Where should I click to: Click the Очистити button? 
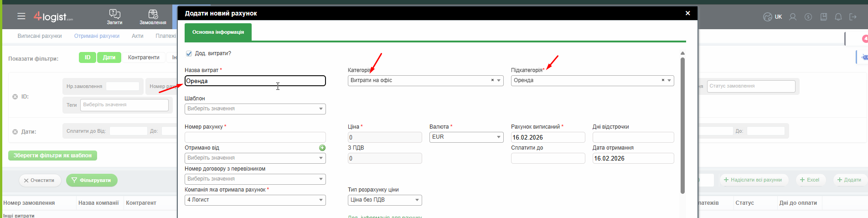[x=40, y=181]
